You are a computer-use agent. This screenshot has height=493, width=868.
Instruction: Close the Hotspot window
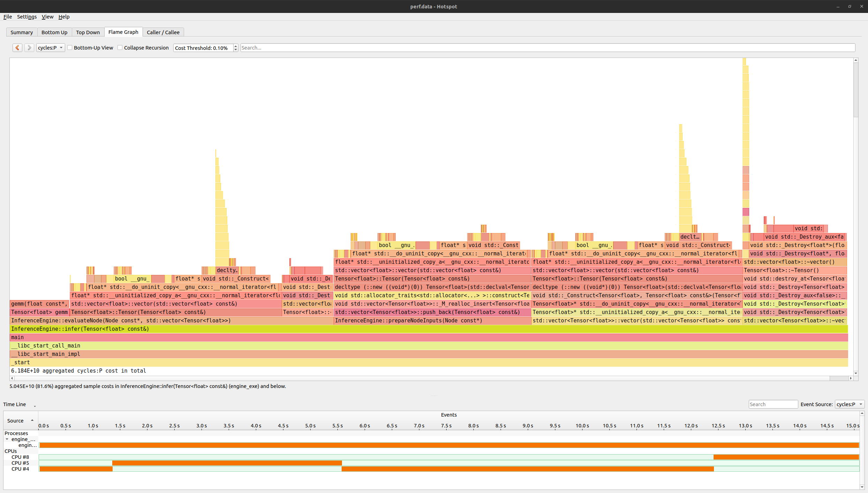coord(861,6)
